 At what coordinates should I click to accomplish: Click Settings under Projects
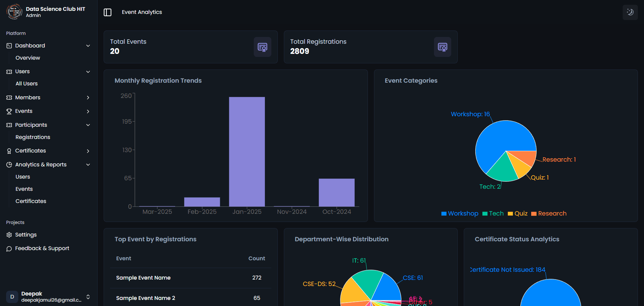26,234
